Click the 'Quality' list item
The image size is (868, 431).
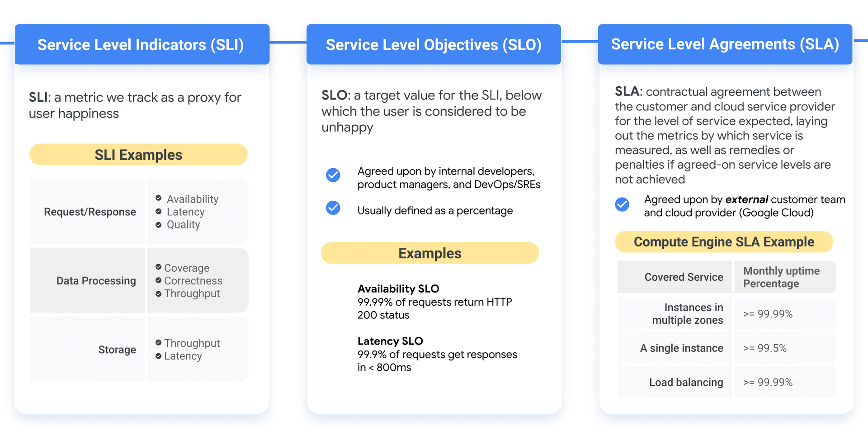(183, 225)
